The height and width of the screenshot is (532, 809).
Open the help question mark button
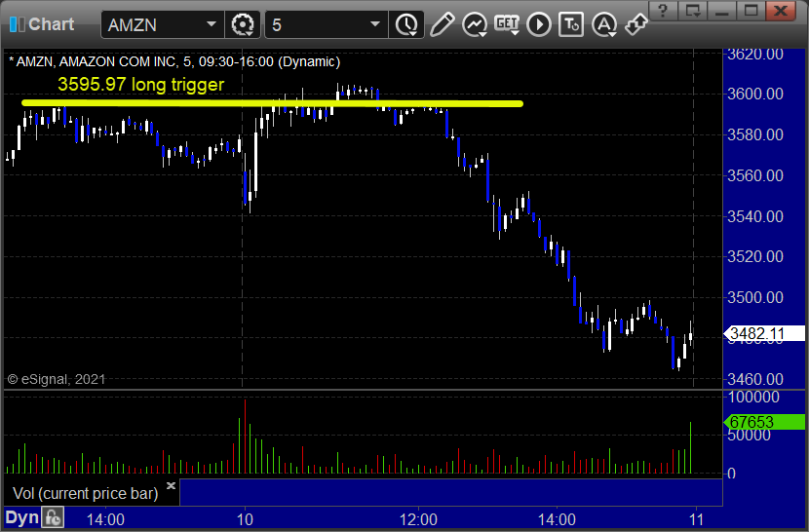663,10
